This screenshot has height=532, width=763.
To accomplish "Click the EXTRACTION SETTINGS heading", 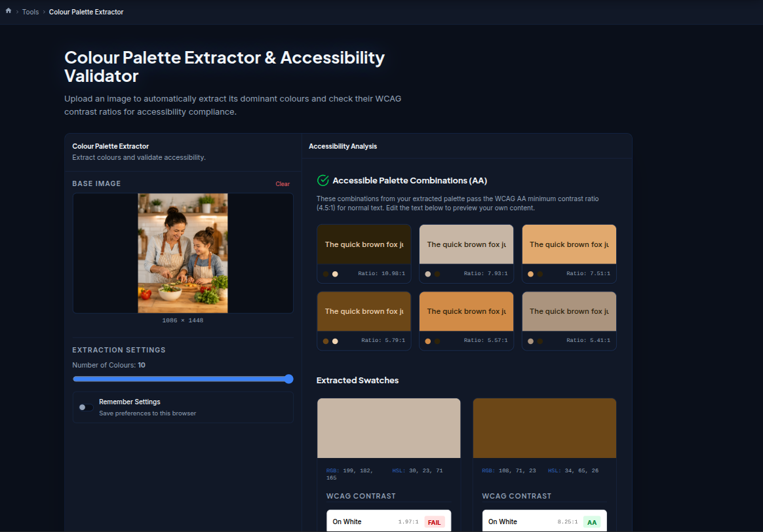I will (x=119, y=350).
